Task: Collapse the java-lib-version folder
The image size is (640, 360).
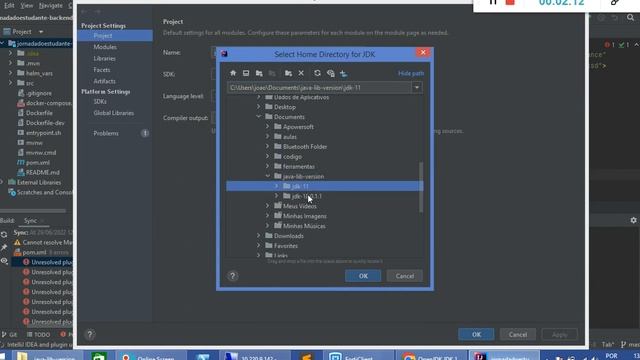Action: pyautogui.click(x=267, y=176)
